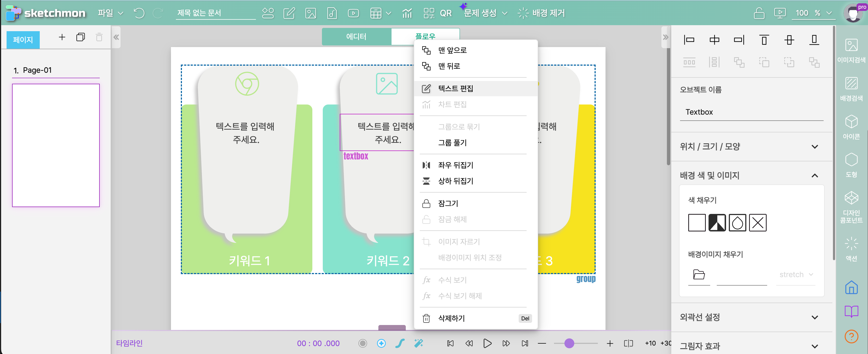Click the Page-01 thumbnail preview

click(56, 145)
